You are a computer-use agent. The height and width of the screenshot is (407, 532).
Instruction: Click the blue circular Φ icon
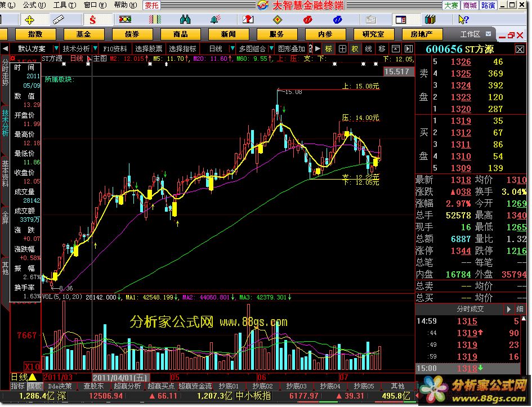pos(338,20)
